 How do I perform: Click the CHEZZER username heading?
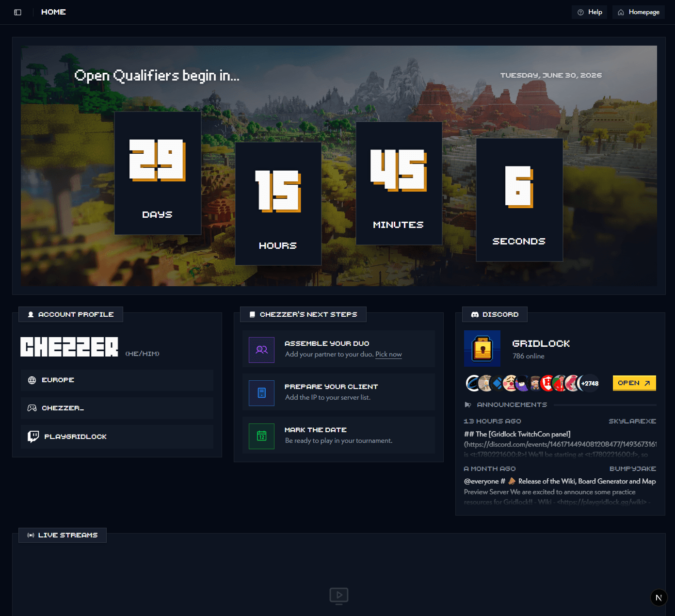[x=69, y=347]
